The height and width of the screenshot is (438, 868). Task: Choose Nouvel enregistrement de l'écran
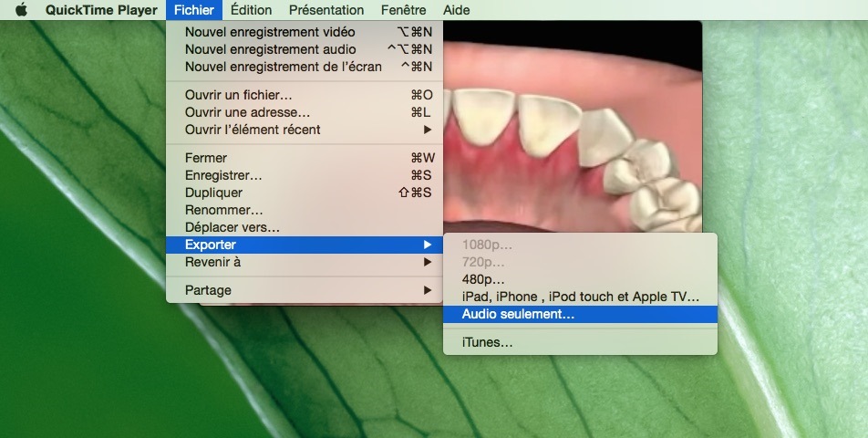coord(305,67)
